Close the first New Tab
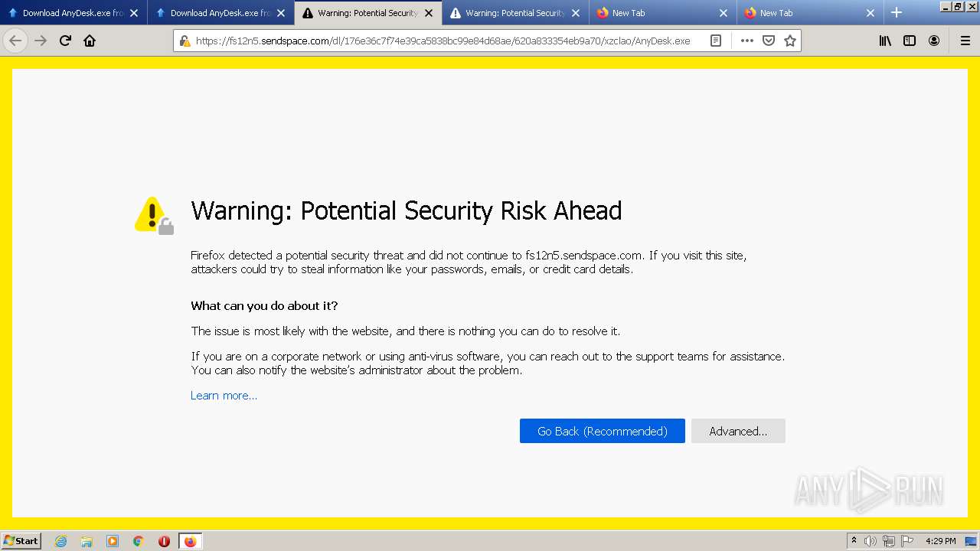 (724, 13)
